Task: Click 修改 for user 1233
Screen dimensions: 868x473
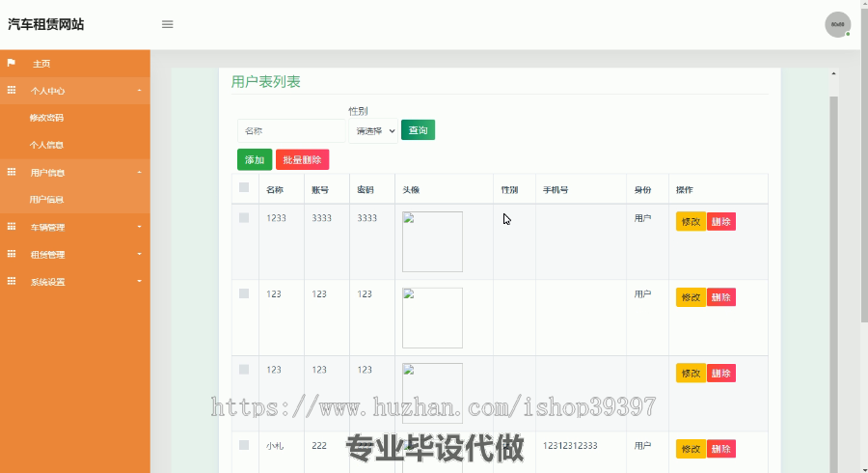Action: point(691,222)
